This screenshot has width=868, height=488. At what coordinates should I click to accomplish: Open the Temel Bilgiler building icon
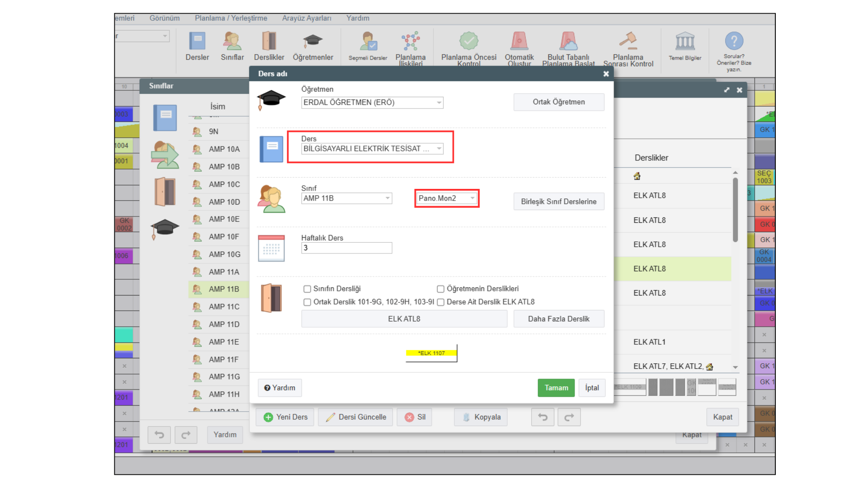coord(685,42)
